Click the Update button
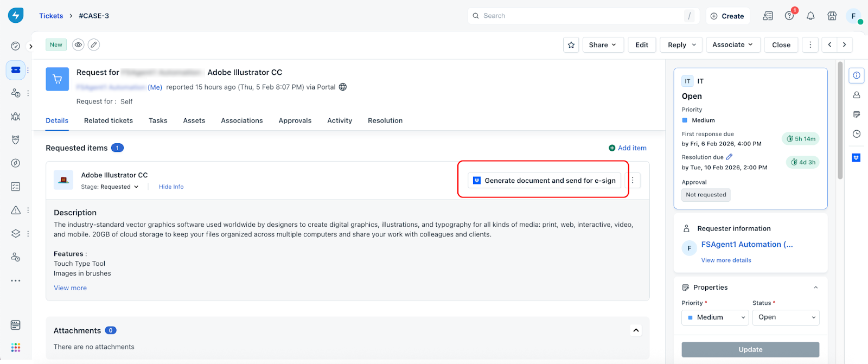 [x=750, y=350]
